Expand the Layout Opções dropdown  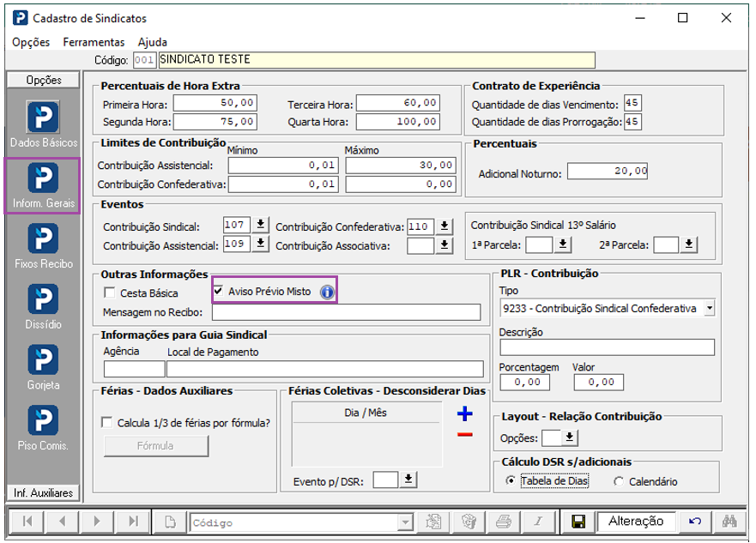tap(569, 438)
